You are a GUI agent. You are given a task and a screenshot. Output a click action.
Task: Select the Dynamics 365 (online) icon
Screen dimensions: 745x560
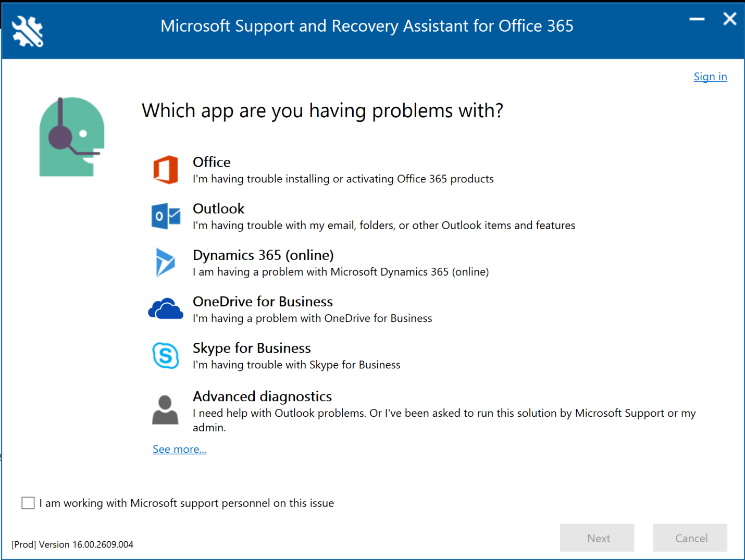[x=165, y=263]
